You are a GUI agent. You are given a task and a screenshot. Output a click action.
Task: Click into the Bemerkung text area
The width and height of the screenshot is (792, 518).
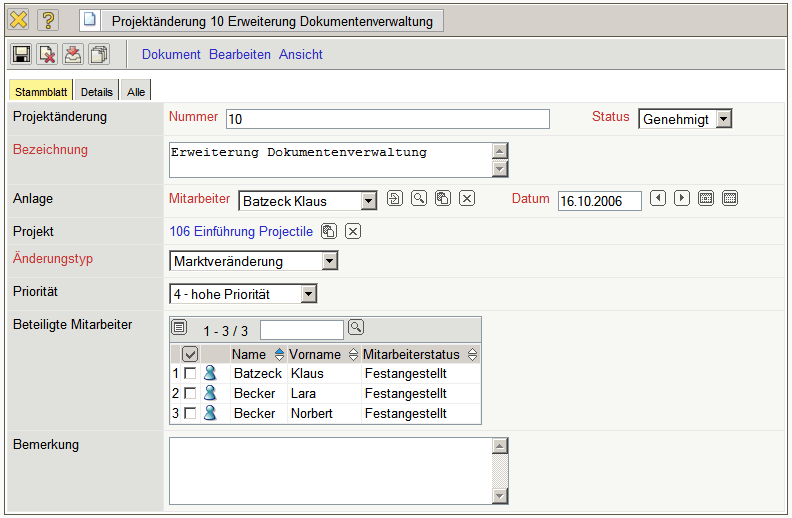[x=330, y=469]
